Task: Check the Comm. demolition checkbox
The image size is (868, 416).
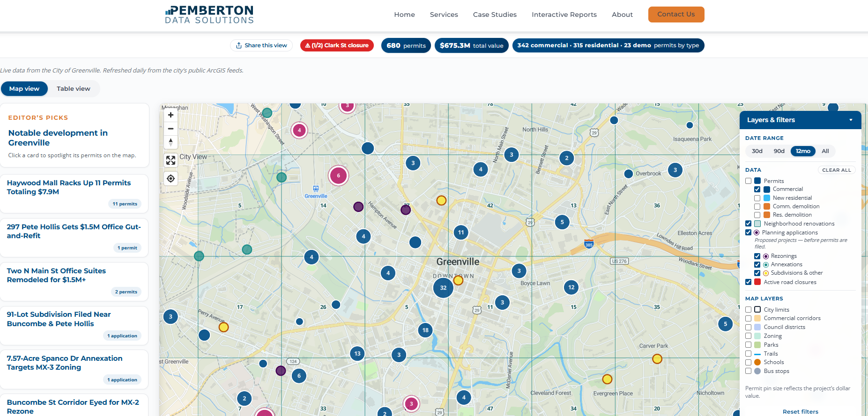Action: [x=757, y=206]
